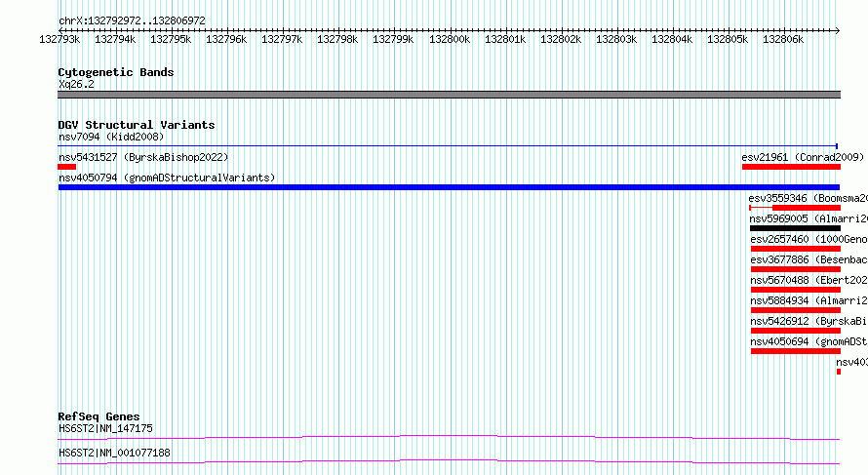Click the 132799k ruler position
This screenshot has width=868, height=475.
pos(394,39)
